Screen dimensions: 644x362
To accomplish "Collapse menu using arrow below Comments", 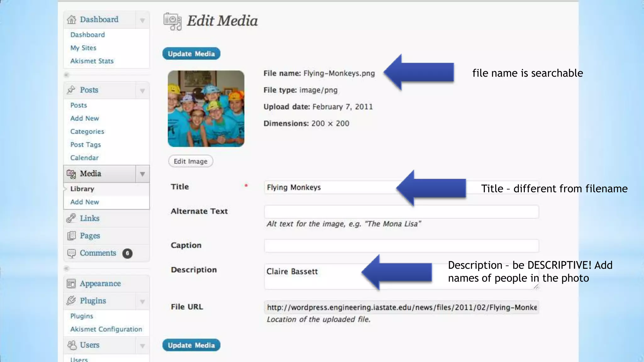I will pyautogui.click(x=66, y=268).
